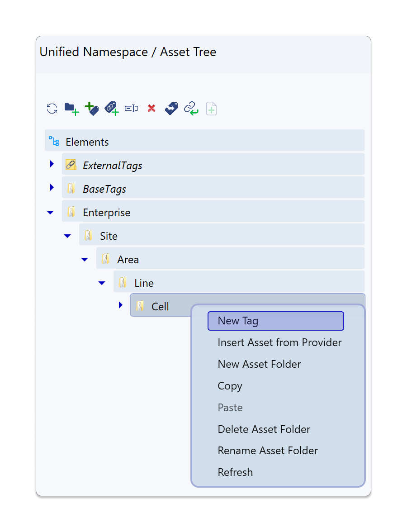
Task: Collapse the Enterprise folder
Action: [50, 213]
